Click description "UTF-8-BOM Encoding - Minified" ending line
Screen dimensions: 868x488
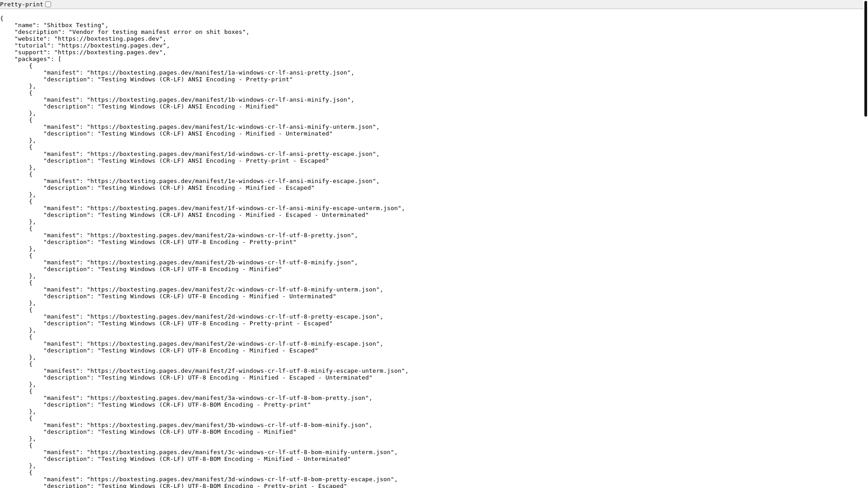[x=170, y=432]
